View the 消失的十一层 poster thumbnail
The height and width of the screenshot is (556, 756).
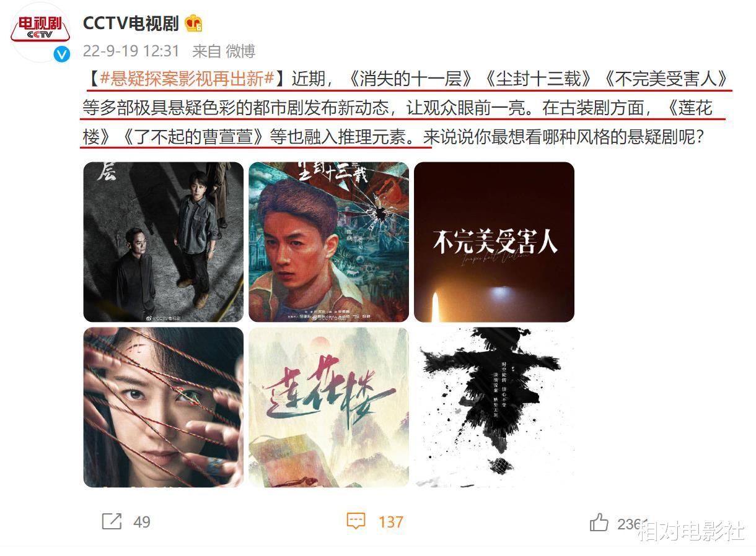click(x=164, y=242)
